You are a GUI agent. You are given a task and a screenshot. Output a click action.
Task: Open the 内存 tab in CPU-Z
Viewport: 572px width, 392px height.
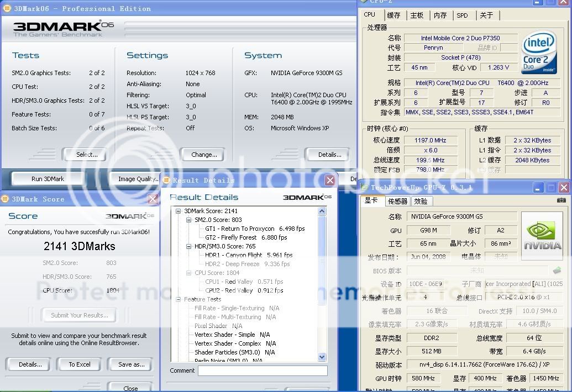pyautogui.click(x=440, y=15)
